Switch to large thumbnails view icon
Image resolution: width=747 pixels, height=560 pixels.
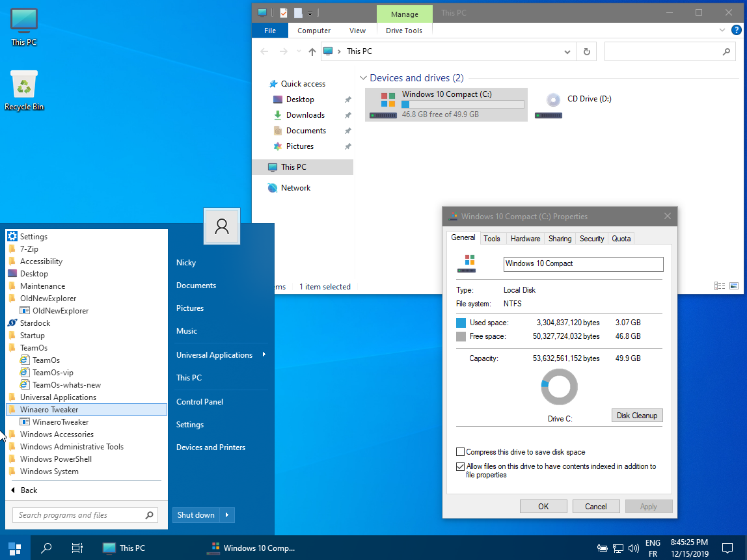[x=734, y=286]
